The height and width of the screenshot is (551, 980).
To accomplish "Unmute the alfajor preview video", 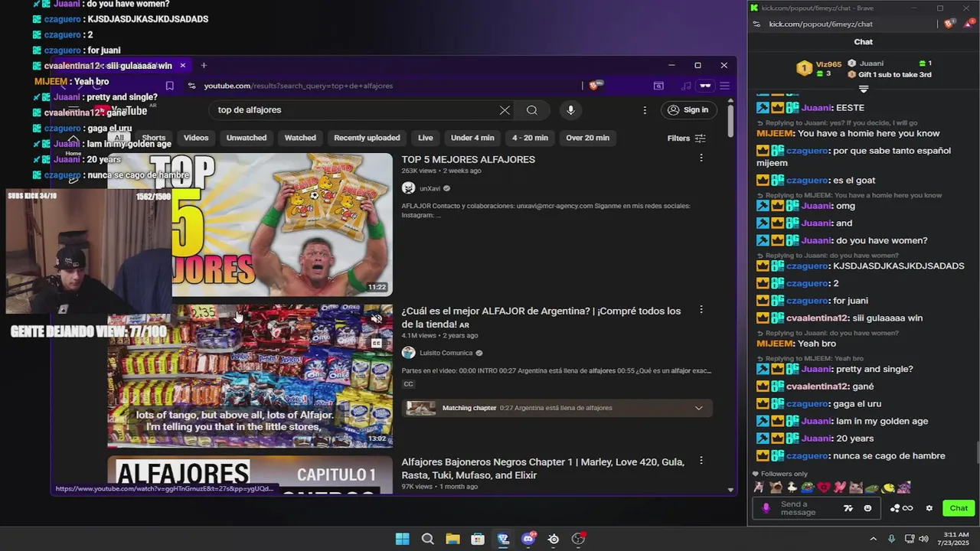I will 377,318.
